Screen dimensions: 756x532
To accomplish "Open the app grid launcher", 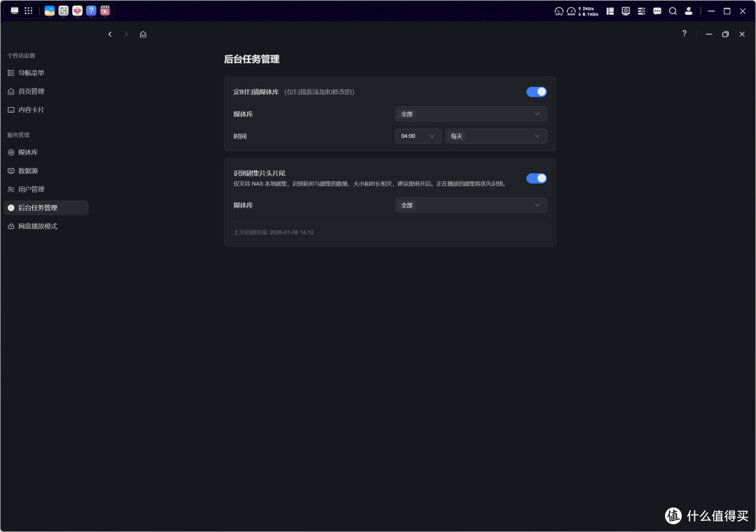I will pyautogui.click(x=29, y=10).
